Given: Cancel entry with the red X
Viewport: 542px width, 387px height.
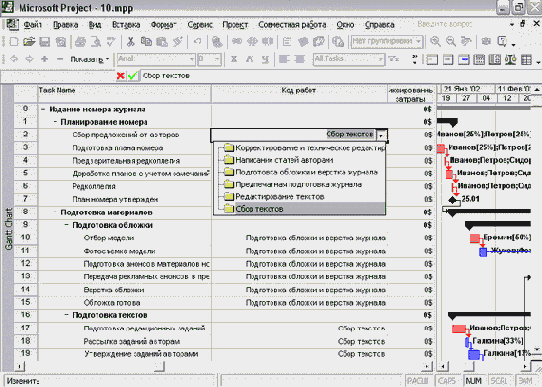Looking at the screenshot, I should (x=121, y=76).
